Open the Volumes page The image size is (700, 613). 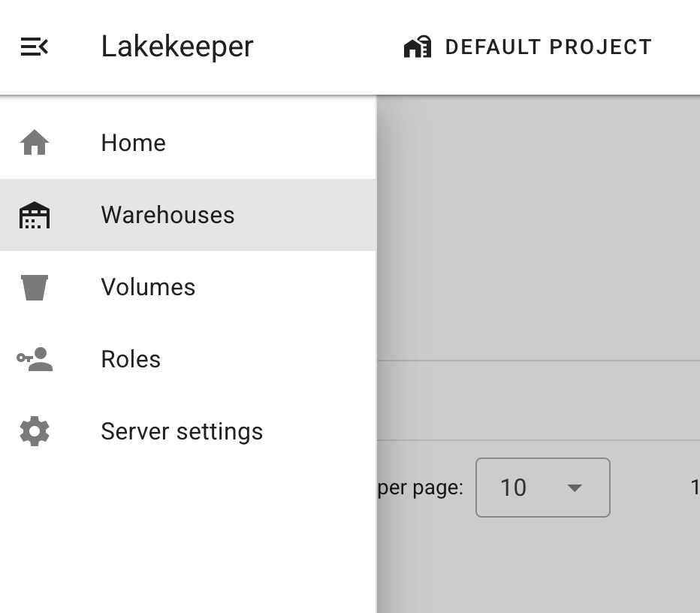148,288
